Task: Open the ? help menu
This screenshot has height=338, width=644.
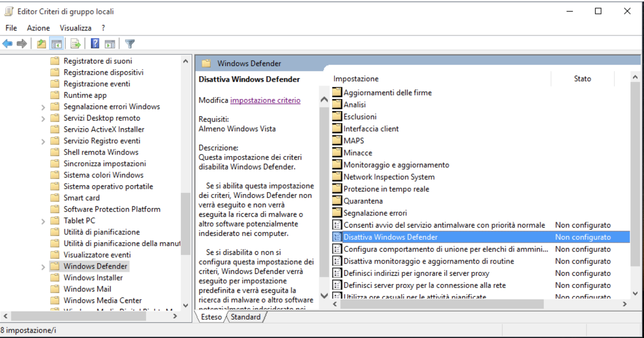Action: click(x=103, y=28)
